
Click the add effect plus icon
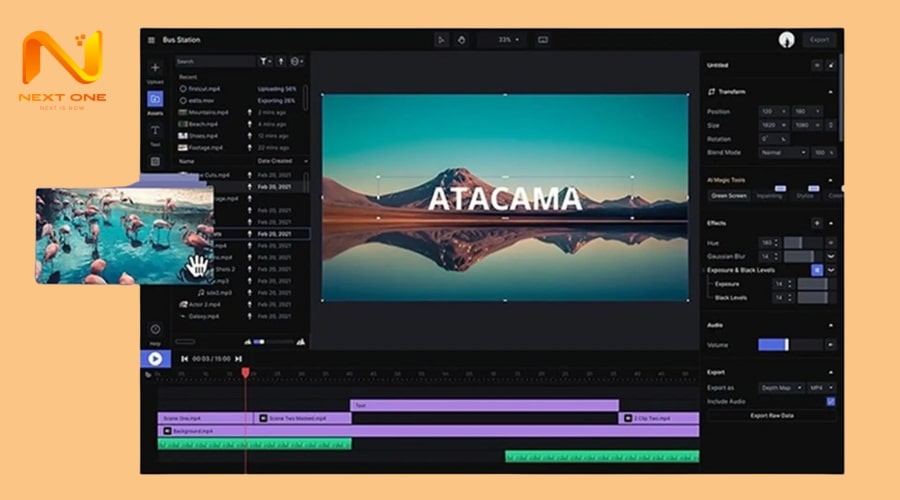[x=816, y=223]
